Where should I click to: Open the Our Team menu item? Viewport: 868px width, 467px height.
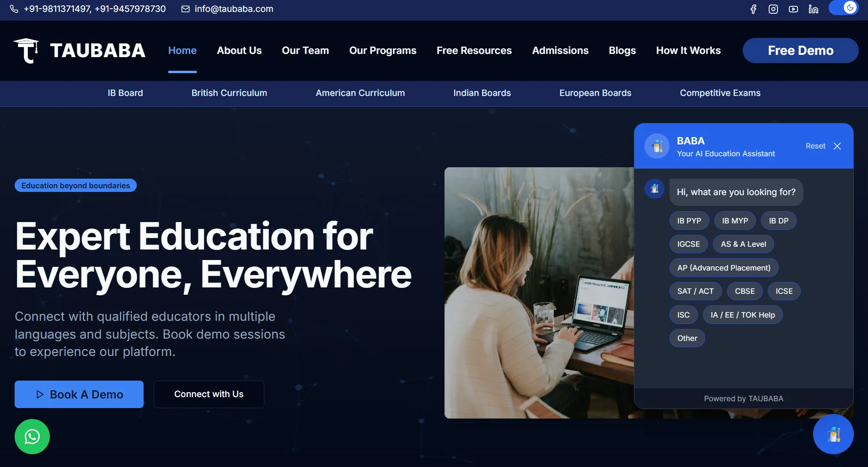[x=305, y=51]
